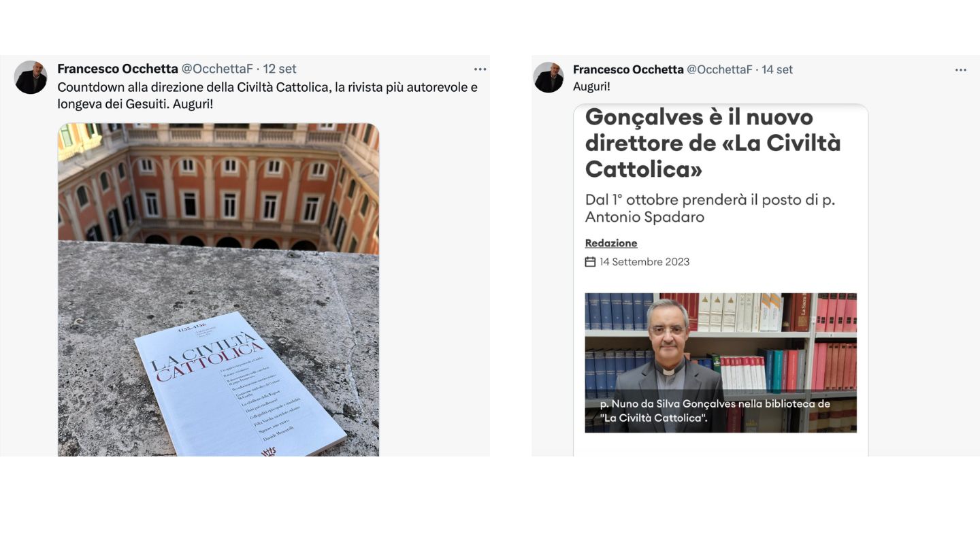The height and width of the screenshot is (551, 980).
Task: Open Francesco Occhetta's avatar in right tweet
Action: pyautogui.click(x=549, y=77)
